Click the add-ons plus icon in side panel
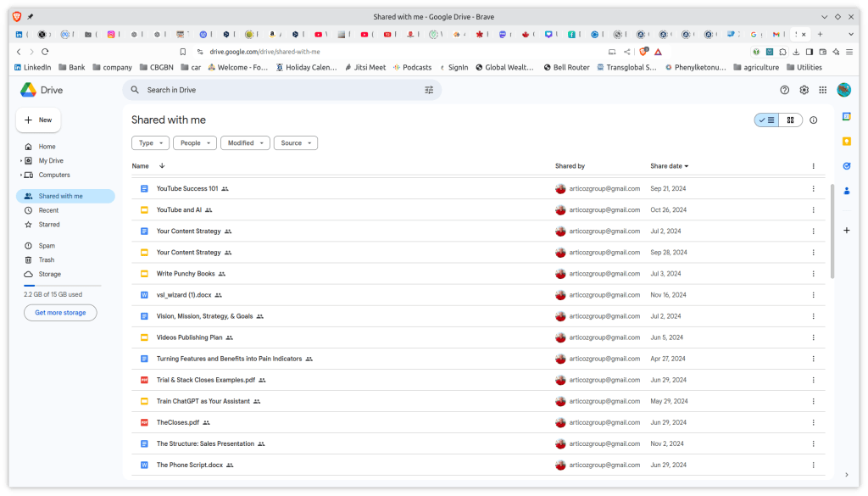Viewport: 868px width, 496px height. (x=846, y=231)
